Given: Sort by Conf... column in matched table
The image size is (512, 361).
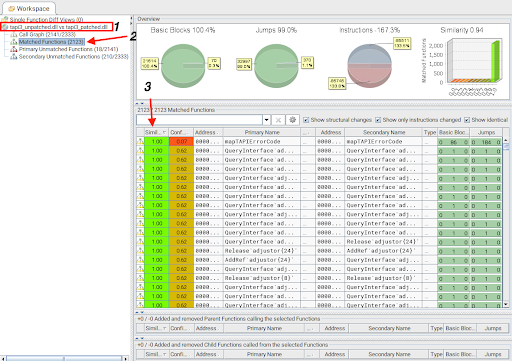Looking at the screenshot, I should pos(181,132).
